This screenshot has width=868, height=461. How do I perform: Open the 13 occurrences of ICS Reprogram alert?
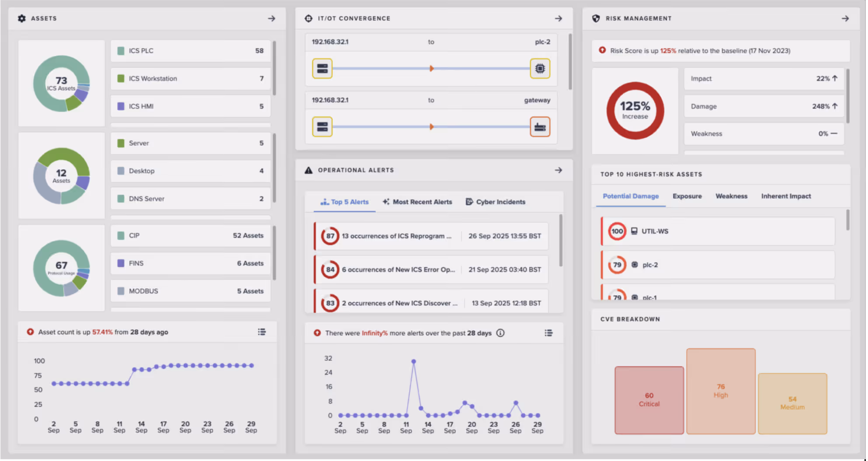click(431, 236)
